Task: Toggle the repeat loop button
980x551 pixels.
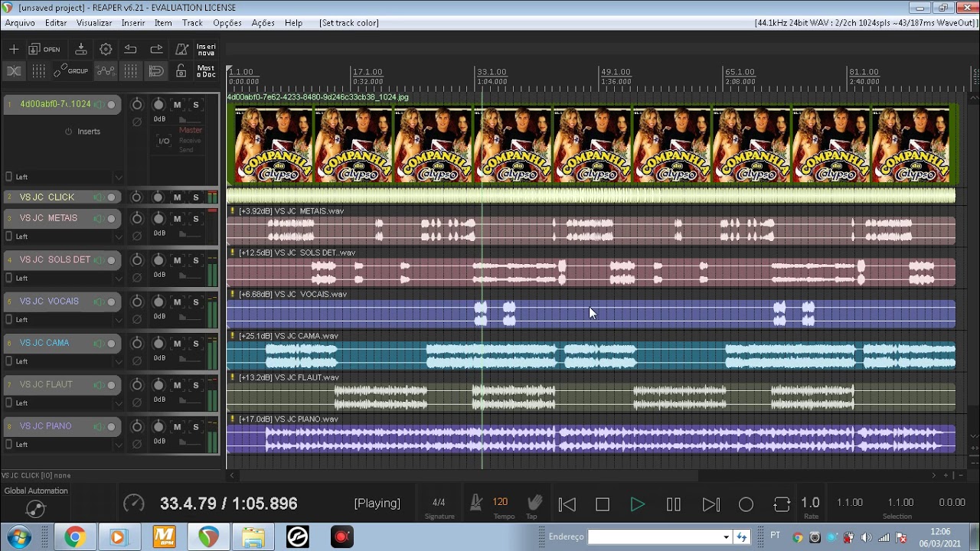Action: pyautogui.click(x=782, y=504)
